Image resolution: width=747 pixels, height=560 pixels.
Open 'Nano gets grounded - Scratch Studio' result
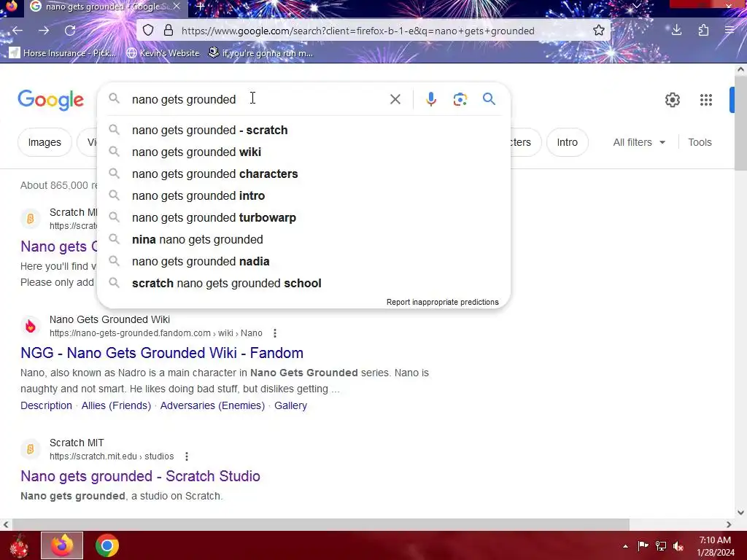pos(141,476)
